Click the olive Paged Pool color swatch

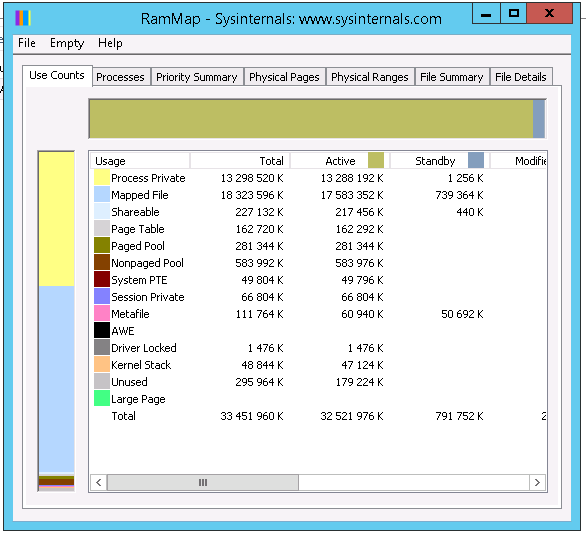pos(102,246)
